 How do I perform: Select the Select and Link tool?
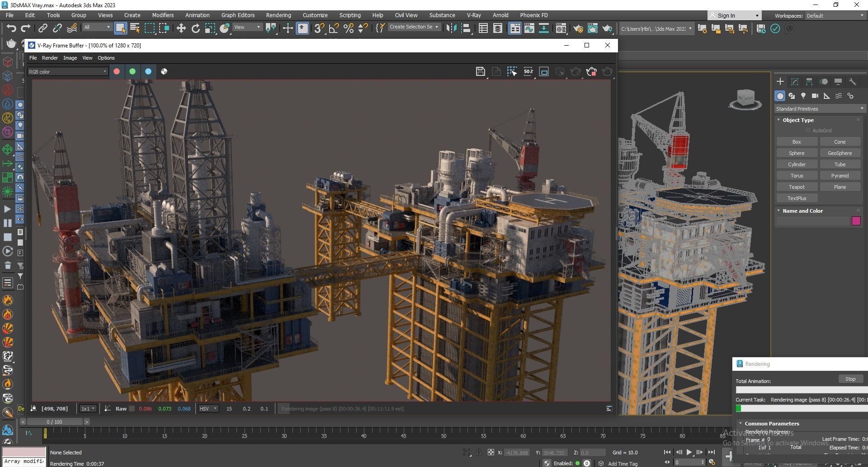(x=42, y=28)
